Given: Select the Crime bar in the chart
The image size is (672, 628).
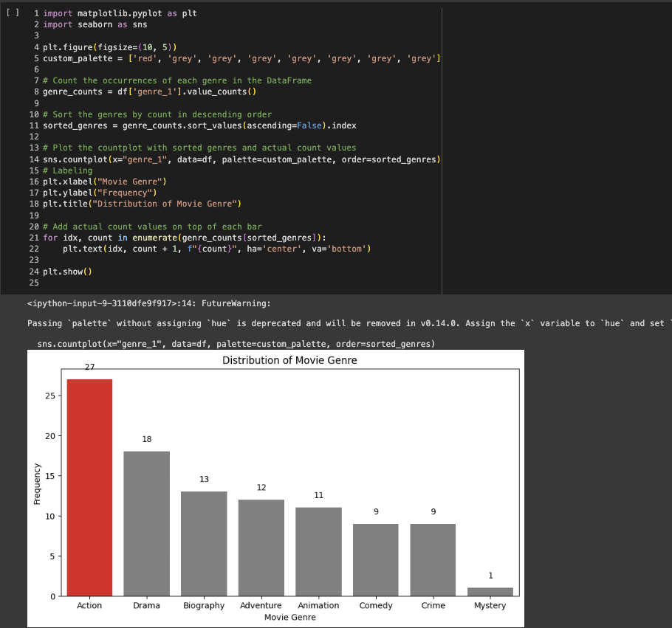Looking at the screenshot, I should tap(433, 560).
